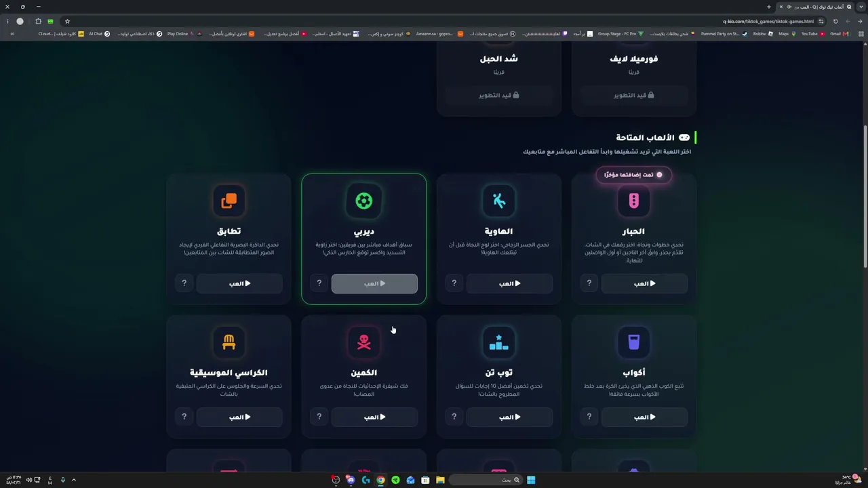
Task: Open Logitech G Hub from the taskbar
Action: [366, 480]
